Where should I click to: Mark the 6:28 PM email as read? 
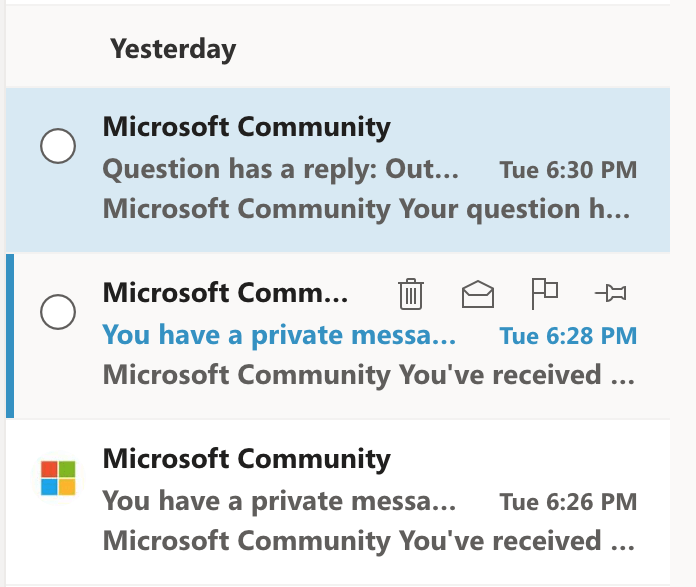(x=478, y=294)
